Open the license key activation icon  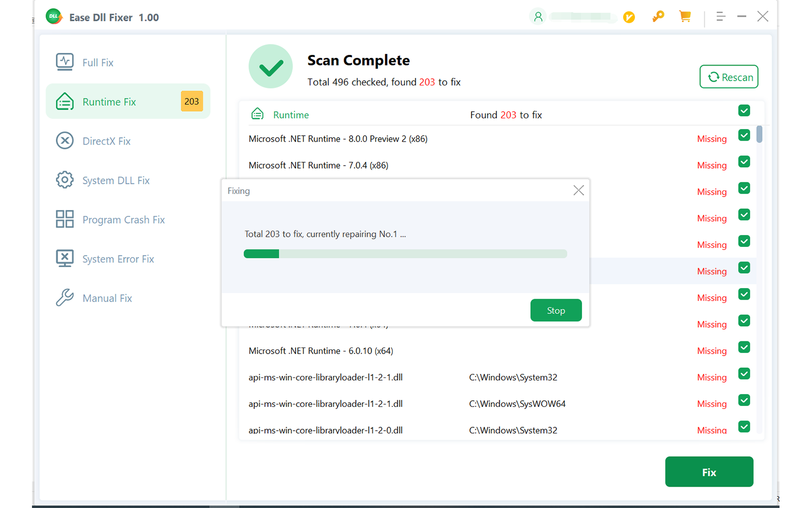(x=658, y=17)
